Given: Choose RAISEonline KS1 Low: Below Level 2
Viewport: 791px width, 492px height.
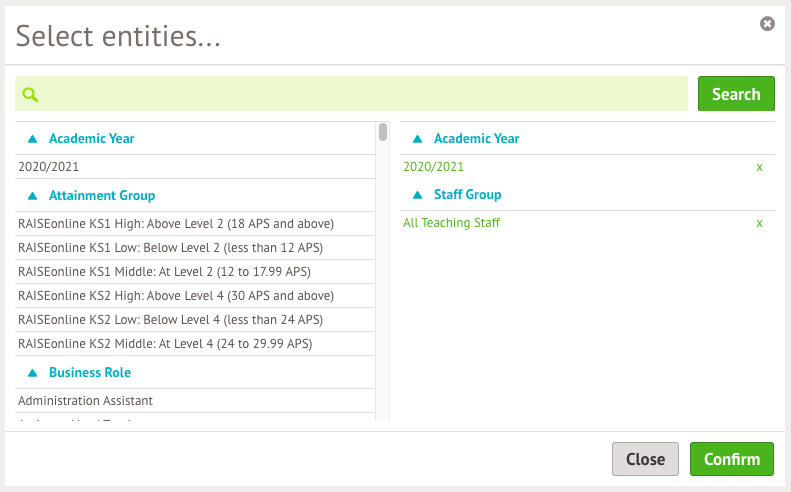Looking at the screenshot, I should (x=170, y=247).
